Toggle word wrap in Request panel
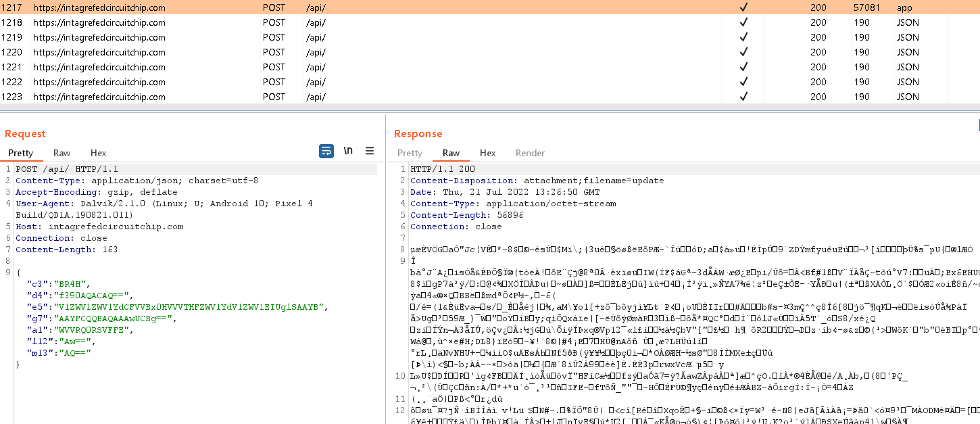Image resolution: width=980 pixels, height=424 pixels. 326,151
